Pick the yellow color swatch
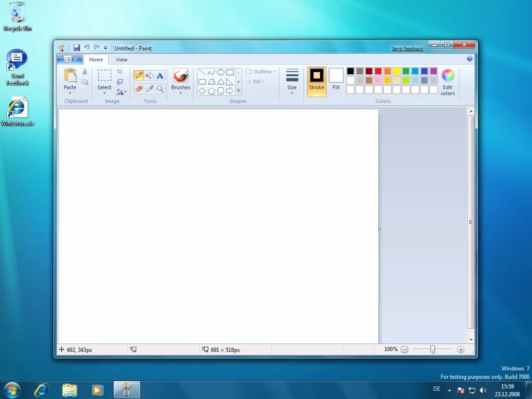 pos(396,71)
